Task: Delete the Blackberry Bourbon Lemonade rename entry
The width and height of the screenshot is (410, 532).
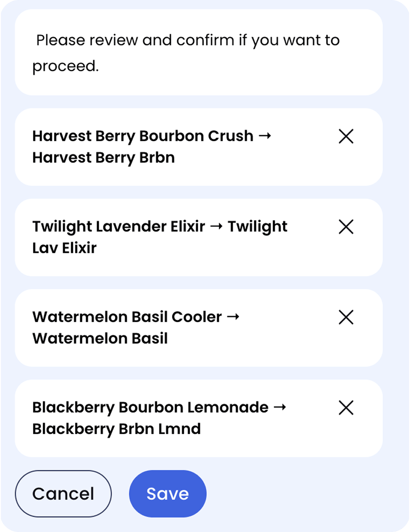Action: click(x=346, y=408)
